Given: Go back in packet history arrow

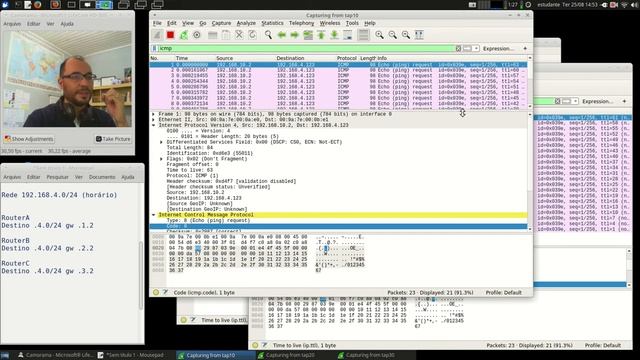Looking at the screenshot, I should click(282, 35).
